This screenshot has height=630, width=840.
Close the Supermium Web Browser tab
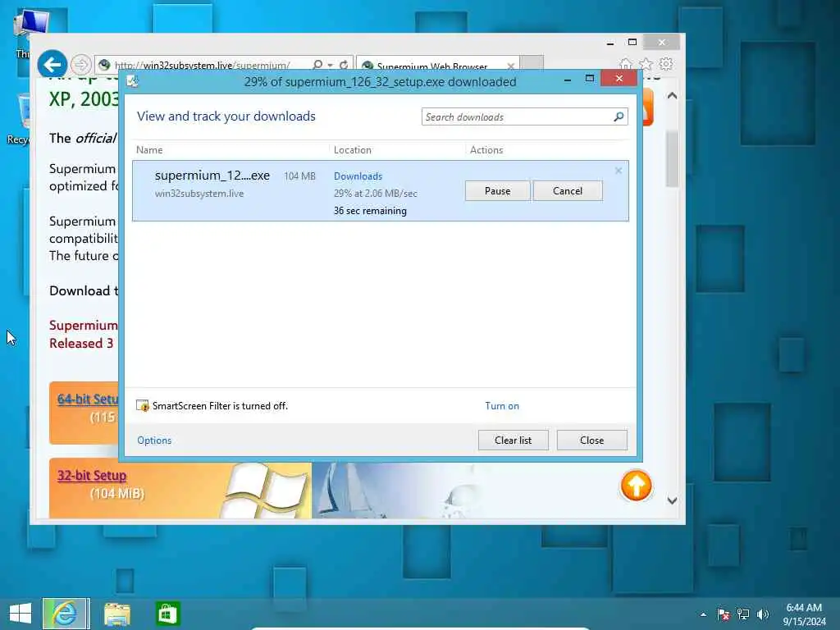[x=510, y=66]
